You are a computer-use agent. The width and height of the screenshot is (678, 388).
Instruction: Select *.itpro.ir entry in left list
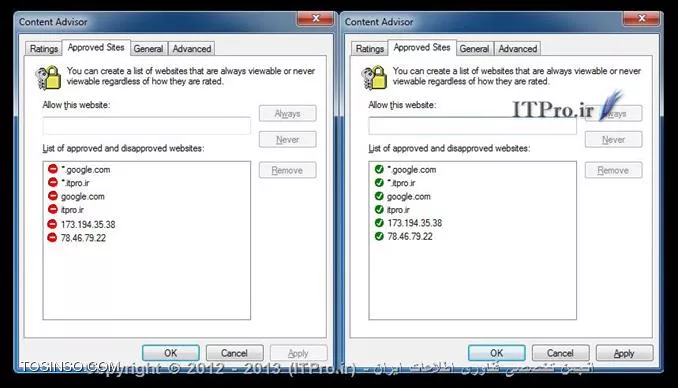[75, 183]
